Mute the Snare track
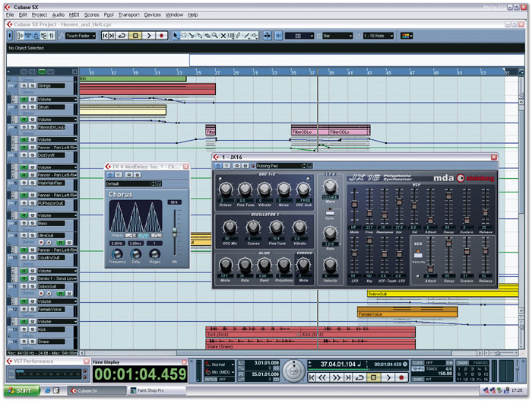This screenshot has height=401, width=532. coord(24,342)
